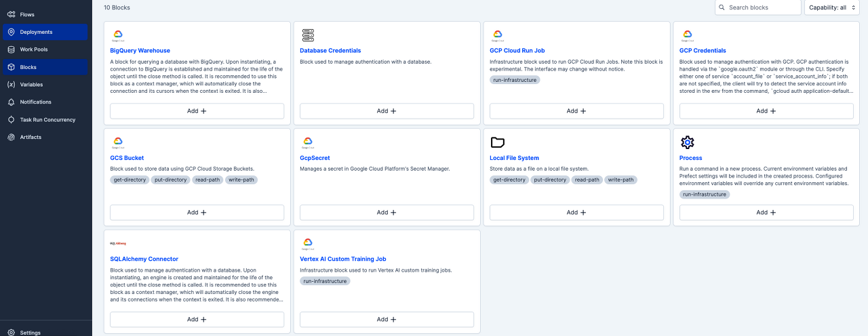Image resolution: width=868 pixels, height=336 pixels.
Task: Open Database Credentials title link
Action: tap(330, 51)
